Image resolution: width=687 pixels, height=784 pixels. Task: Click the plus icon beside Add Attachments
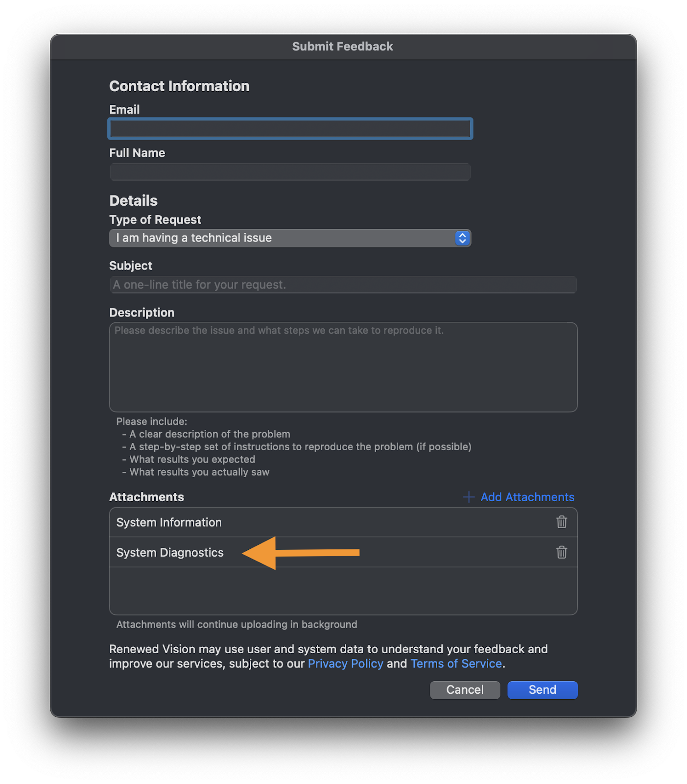coord(469,497)
